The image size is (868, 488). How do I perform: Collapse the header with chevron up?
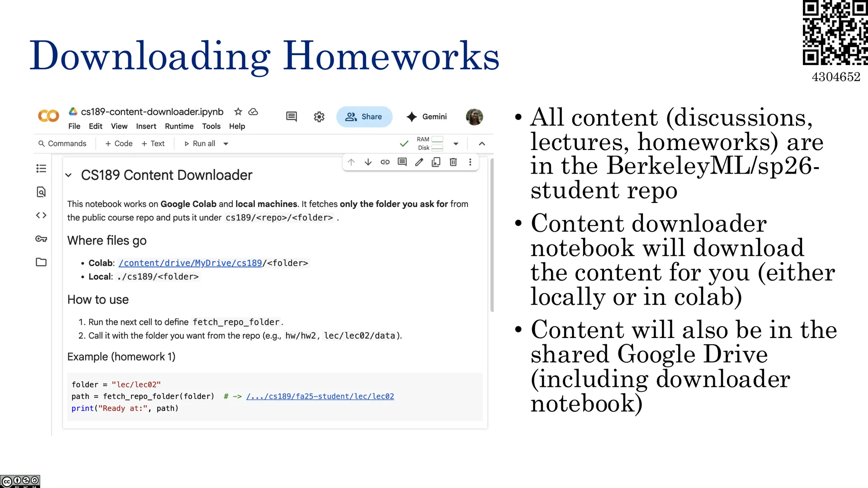[x=482, y=144]
